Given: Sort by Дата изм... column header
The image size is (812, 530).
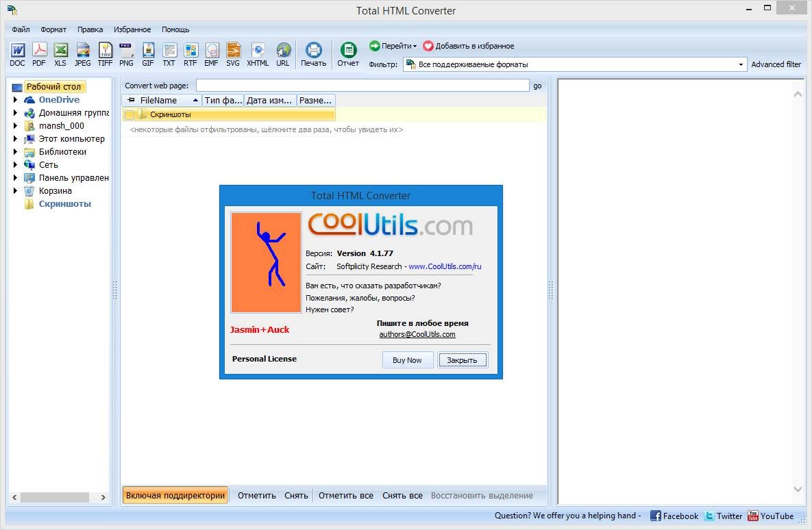Looking at the screenshot, I should (269, 101).
